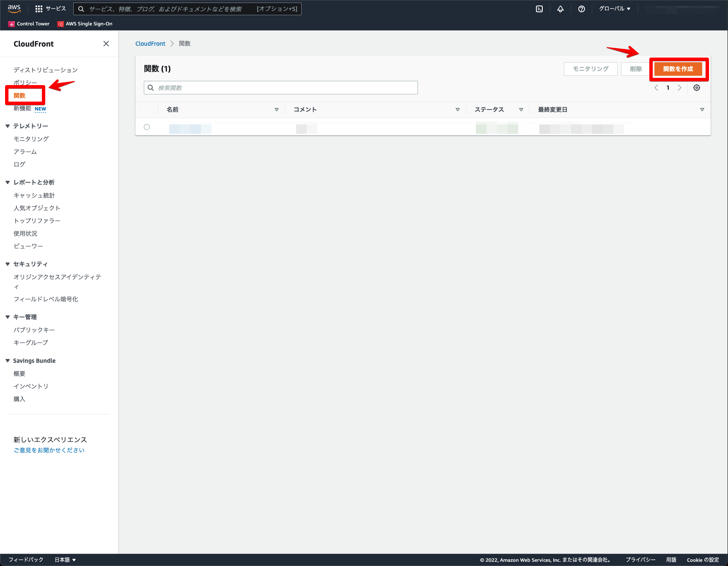Click the 検索関数 search field
This screenshot has height=566, width=728.
coord(281,88)
